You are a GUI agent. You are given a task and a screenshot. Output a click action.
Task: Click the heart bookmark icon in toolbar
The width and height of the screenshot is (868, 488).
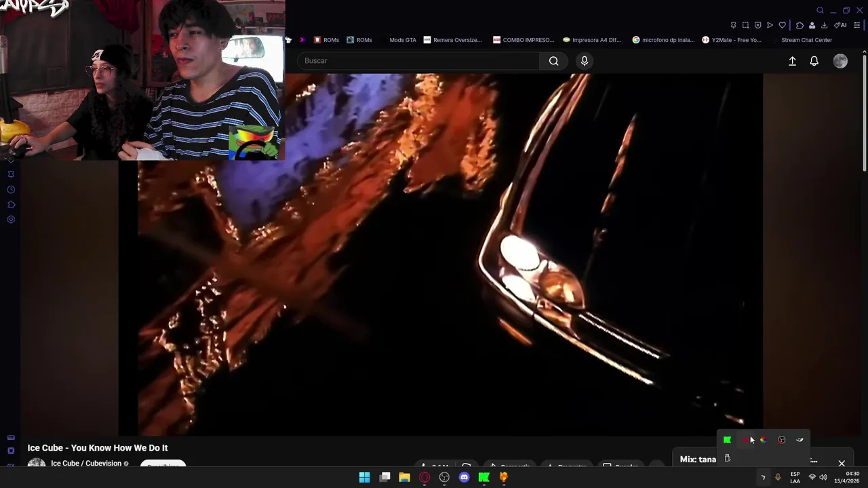[x=782, y=25]
